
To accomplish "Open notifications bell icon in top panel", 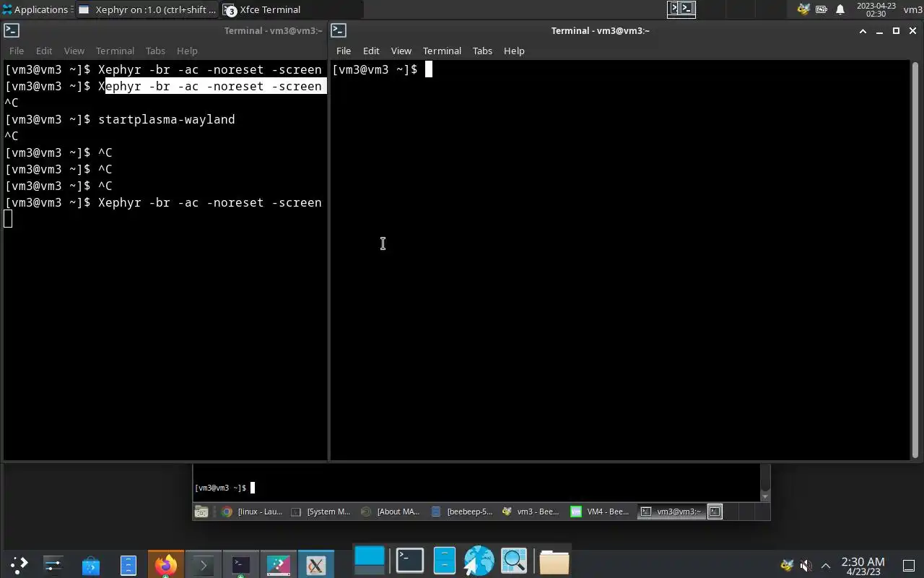I will tap(840, 9).
